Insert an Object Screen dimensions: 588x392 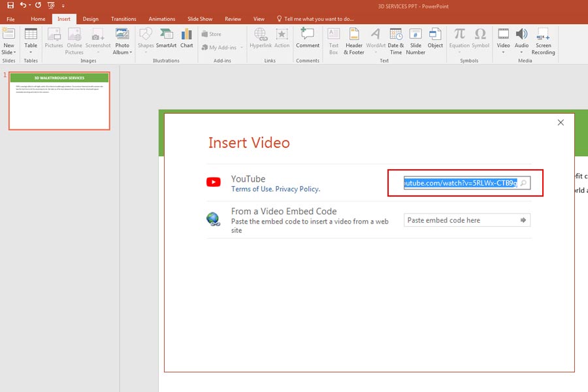435,39
